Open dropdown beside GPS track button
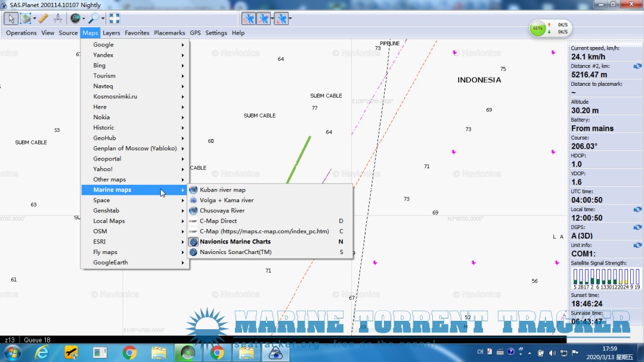 click(x=272, y=18)
